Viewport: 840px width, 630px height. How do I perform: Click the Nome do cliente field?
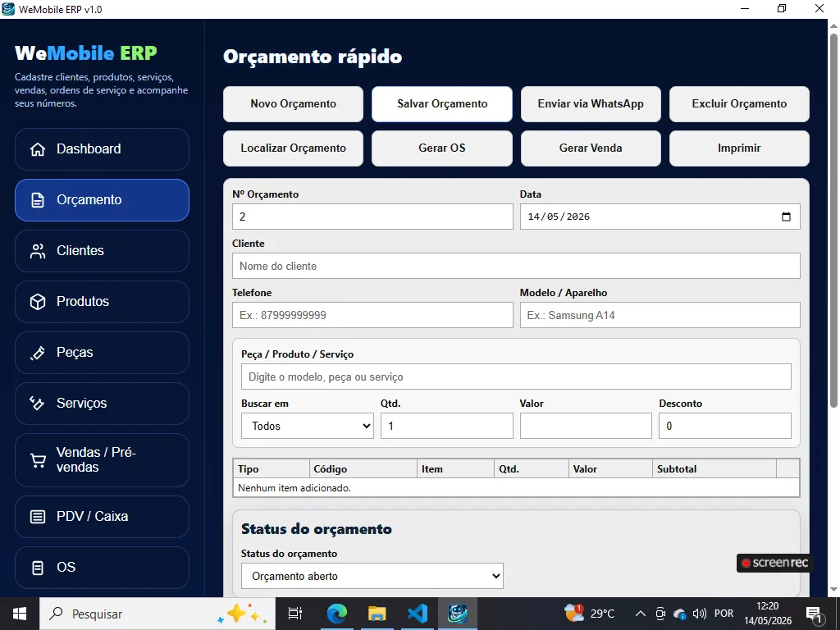pyautogui.click(x=516, y=266)
